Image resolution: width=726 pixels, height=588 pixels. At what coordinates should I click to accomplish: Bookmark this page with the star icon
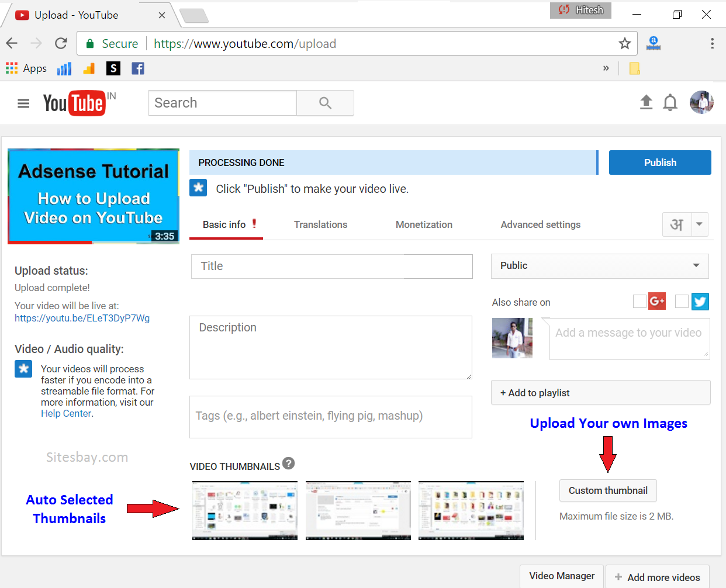click(625, 43)
